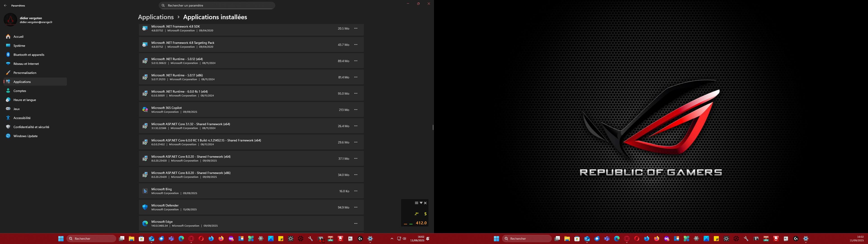Open volume control in system tray
This screenshot has width=868, height=244.
[x=404, y=239]
